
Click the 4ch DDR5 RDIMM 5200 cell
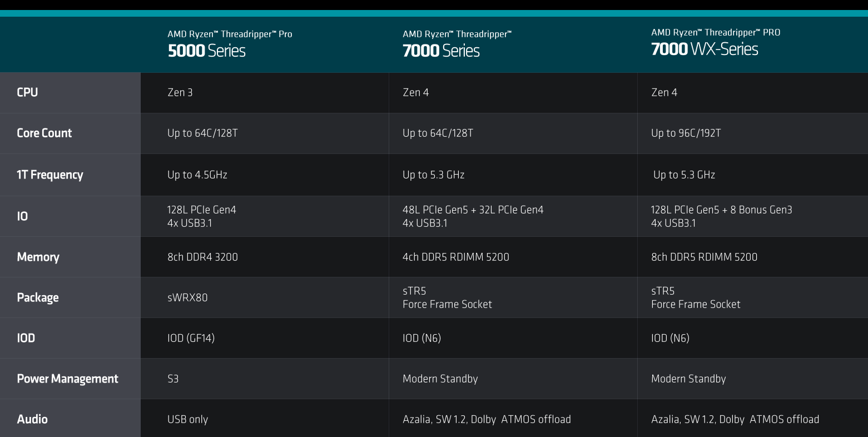click(456, 257)
